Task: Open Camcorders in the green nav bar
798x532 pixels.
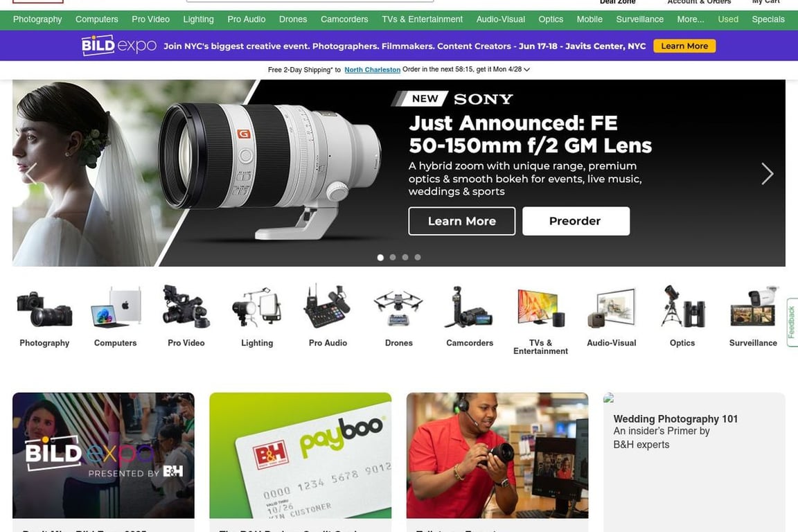Action: 344,19
